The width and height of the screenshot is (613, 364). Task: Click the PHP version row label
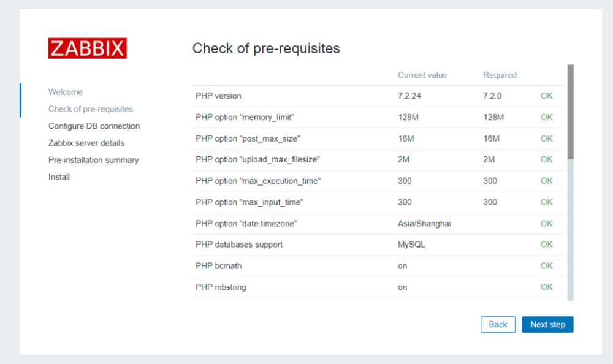tap(219, 96)
